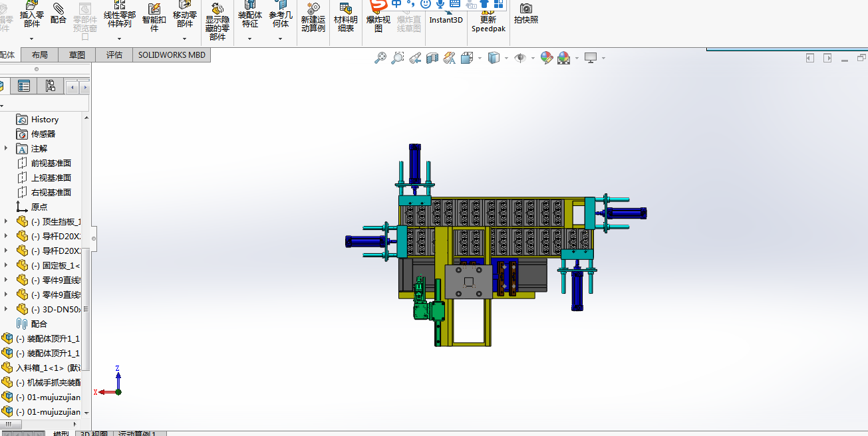Switch to the SOLIDWORKS MBD tab
This screenshot has width=868, height=436.
(172, 55)
